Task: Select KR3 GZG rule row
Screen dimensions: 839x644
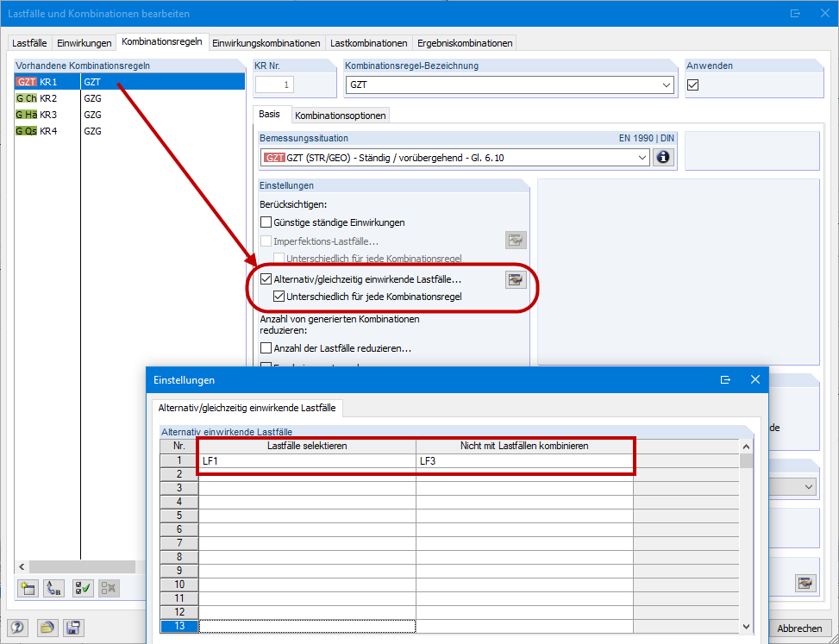Action: point(129,115)
